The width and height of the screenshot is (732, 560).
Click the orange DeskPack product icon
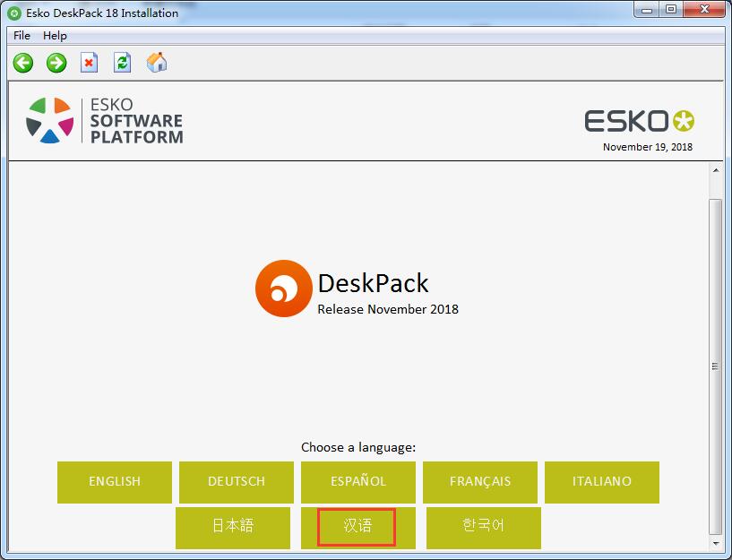[283, 289]
